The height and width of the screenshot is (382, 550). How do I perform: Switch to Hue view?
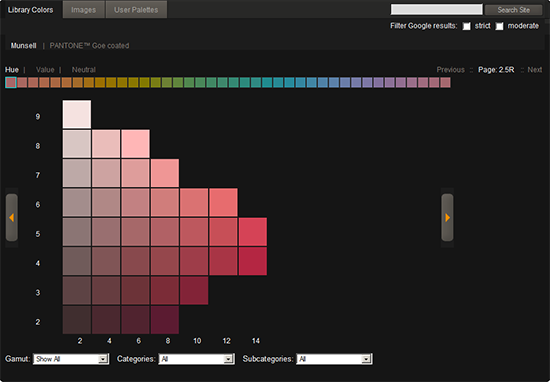[x=12, y=70]
